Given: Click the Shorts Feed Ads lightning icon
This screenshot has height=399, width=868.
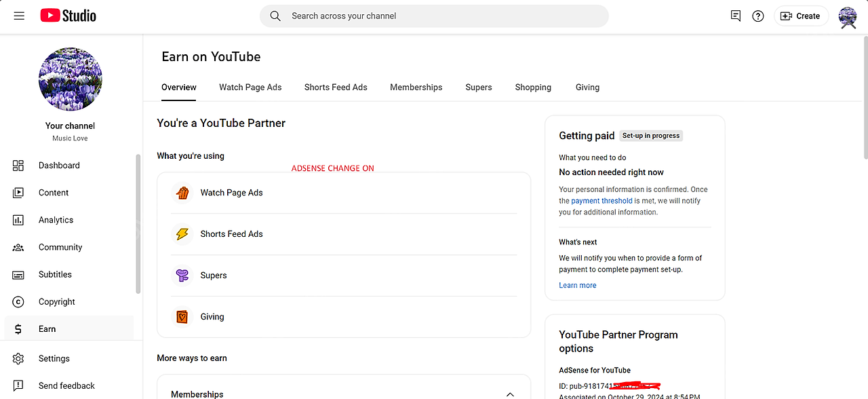Looking at the screenshot, I should click(182, 234).
